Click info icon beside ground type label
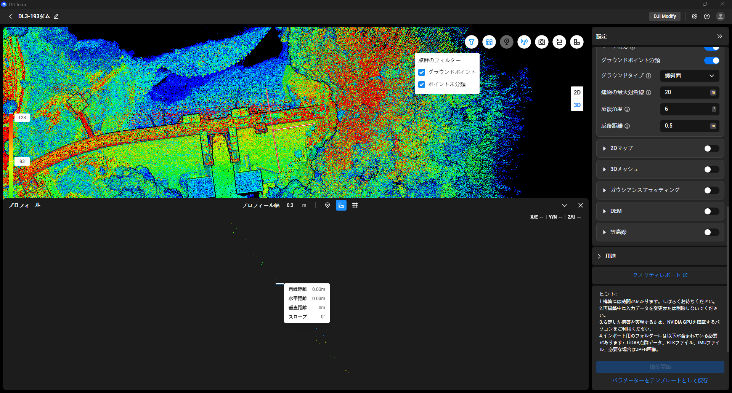This screenshot has width=732, height=393. click(648, 76)
